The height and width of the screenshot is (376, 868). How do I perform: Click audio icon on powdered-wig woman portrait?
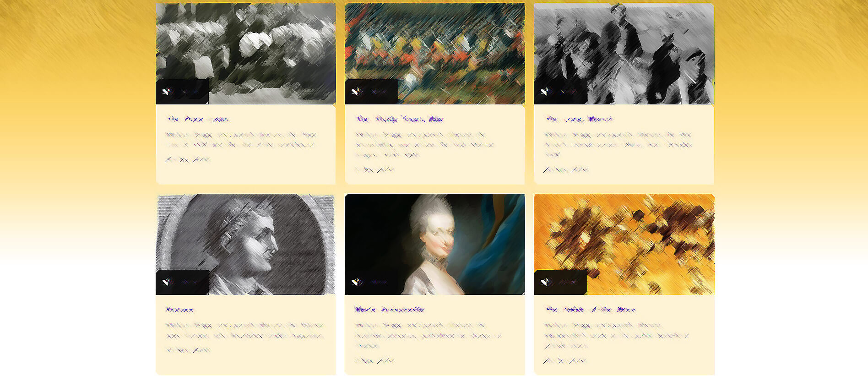tap(356, 282)
